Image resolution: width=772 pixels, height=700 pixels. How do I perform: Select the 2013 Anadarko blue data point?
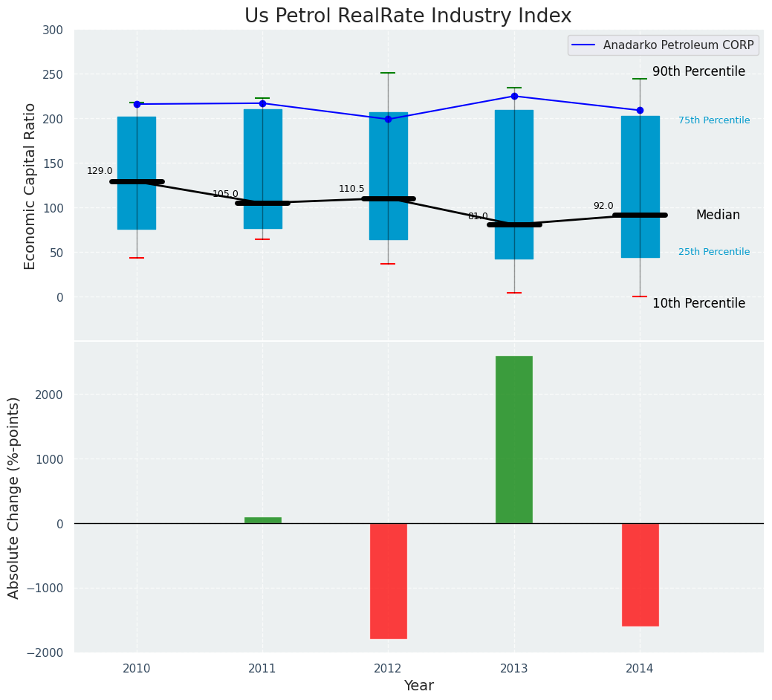(514, 96)
